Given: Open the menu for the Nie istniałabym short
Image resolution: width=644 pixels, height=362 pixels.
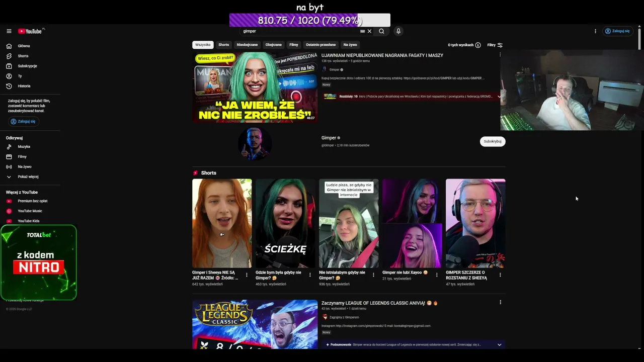Looking at the screenshot, I should 373,275.
